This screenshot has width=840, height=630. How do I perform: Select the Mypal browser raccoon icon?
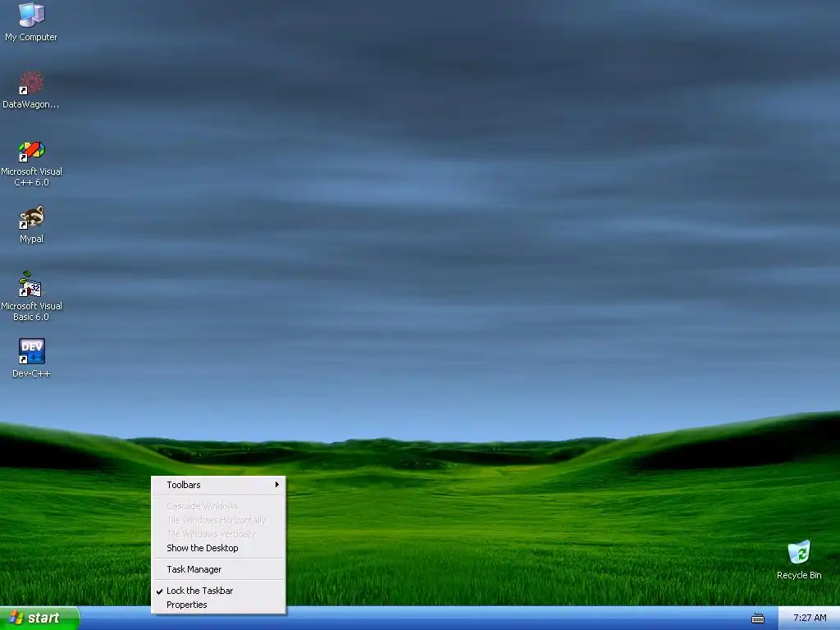[32, 217]
